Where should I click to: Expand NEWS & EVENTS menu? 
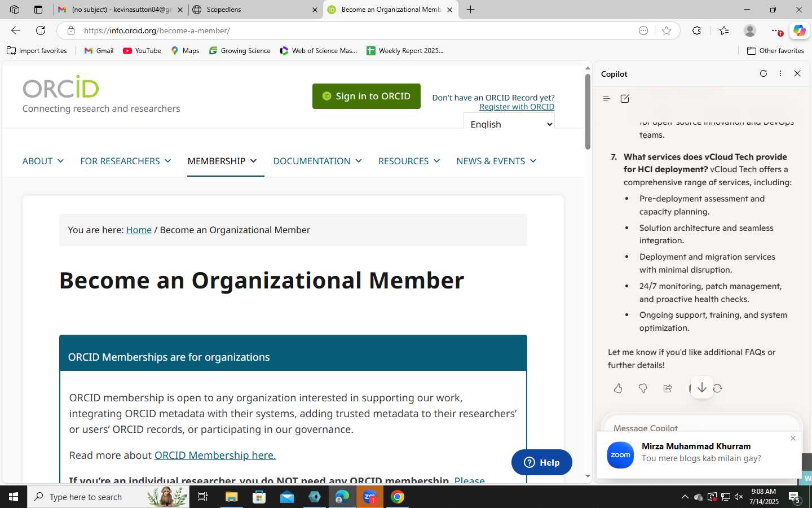496,161
